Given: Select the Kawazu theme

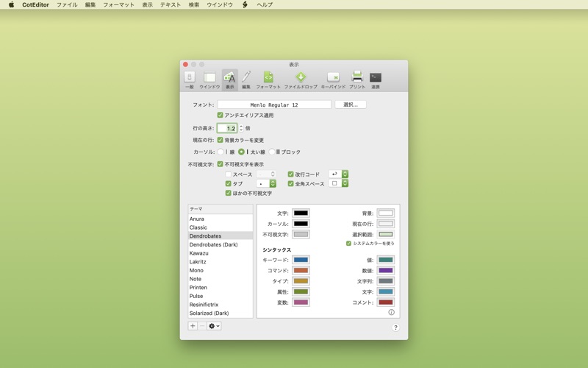Looking at the screenshot, I should coord(220,253).
